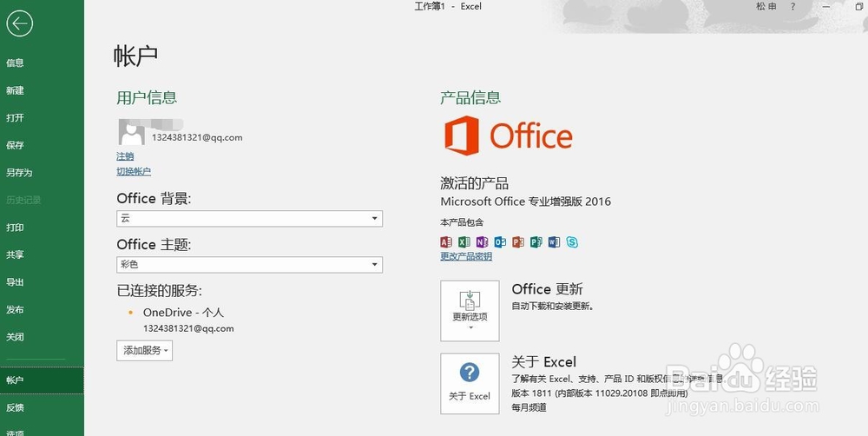Image resolution: width=868 pixels, height=436 pixels.
Task: Open the Office 主题 dropdown
Action: (249, 265)
